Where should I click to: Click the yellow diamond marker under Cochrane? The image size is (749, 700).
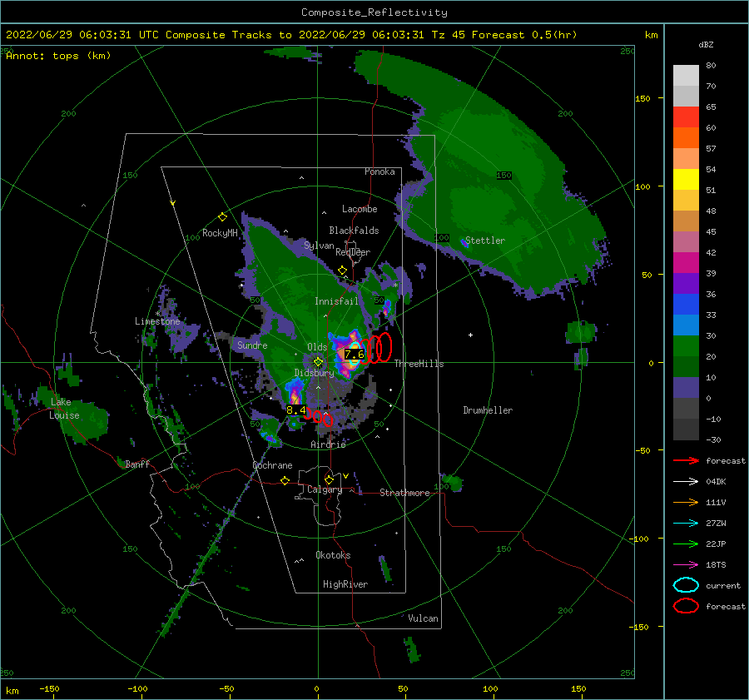pos(285,481)
